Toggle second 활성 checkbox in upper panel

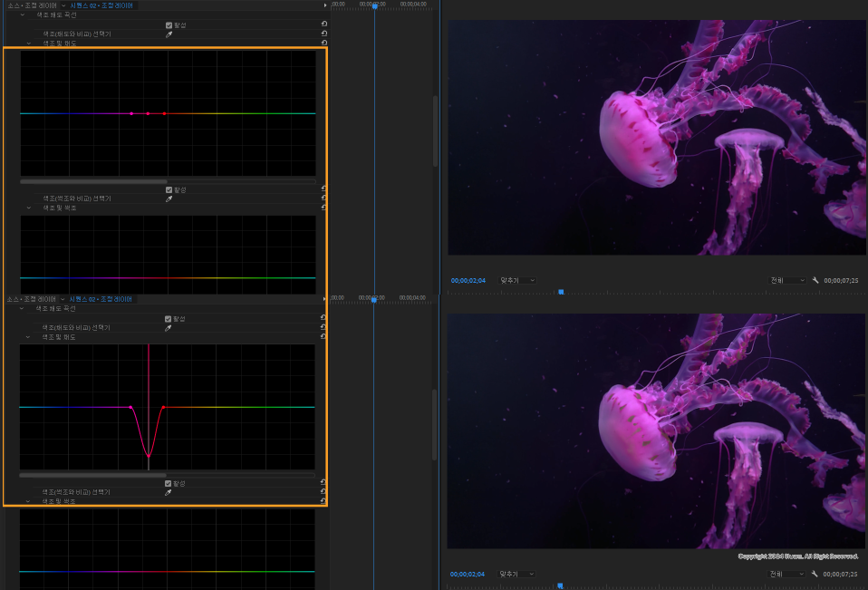point(169,189)
